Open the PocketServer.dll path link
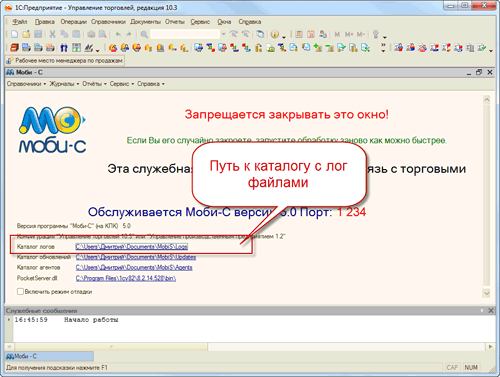Screen dimensions: 500x377 click(126, 278)
